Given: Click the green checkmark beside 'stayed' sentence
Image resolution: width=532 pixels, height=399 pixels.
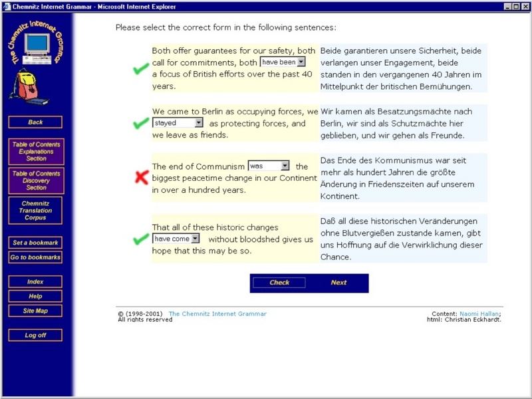Looking at the screenshot, I should 141,123.
